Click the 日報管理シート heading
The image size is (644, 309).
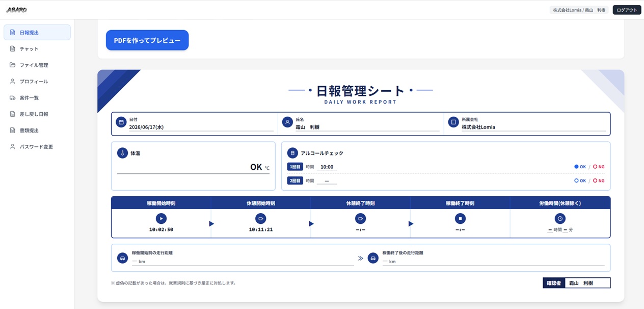pyautogui.click(x=361, y=91)
